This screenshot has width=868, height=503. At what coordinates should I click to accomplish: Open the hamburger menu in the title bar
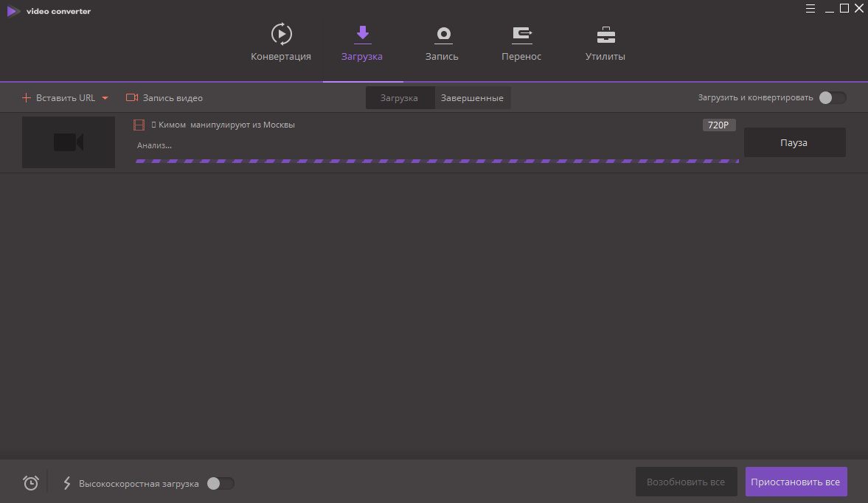click(x=810, y=8)
